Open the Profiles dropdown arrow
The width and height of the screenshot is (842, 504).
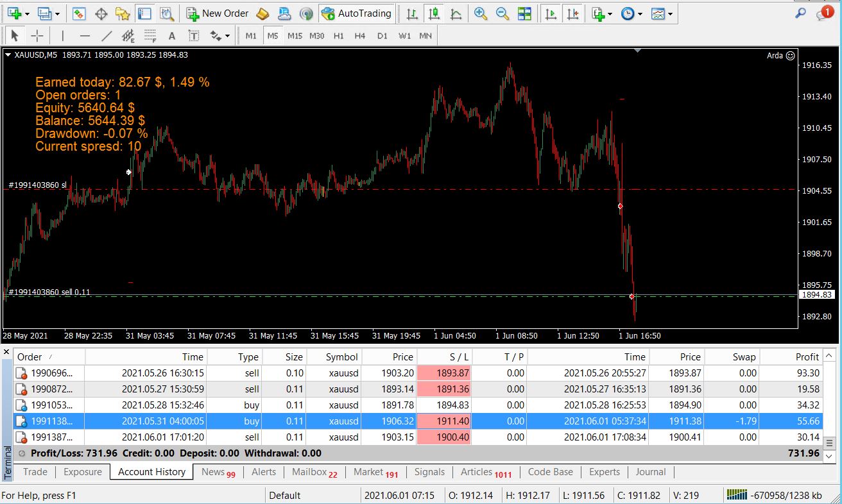[57, 13]
